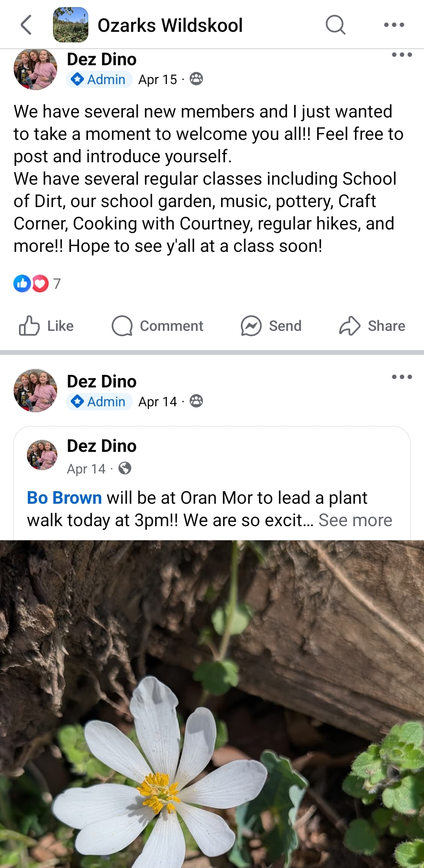Tap the Comment button on welcome post
This screenshot has height=868, width=424.
click(157, 326)
